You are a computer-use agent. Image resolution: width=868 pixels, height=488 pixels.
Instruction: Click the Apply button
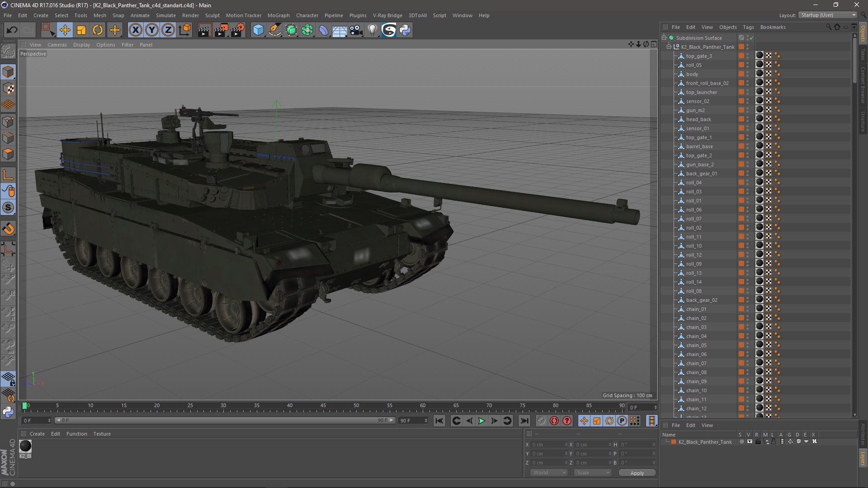pos(637,473)
